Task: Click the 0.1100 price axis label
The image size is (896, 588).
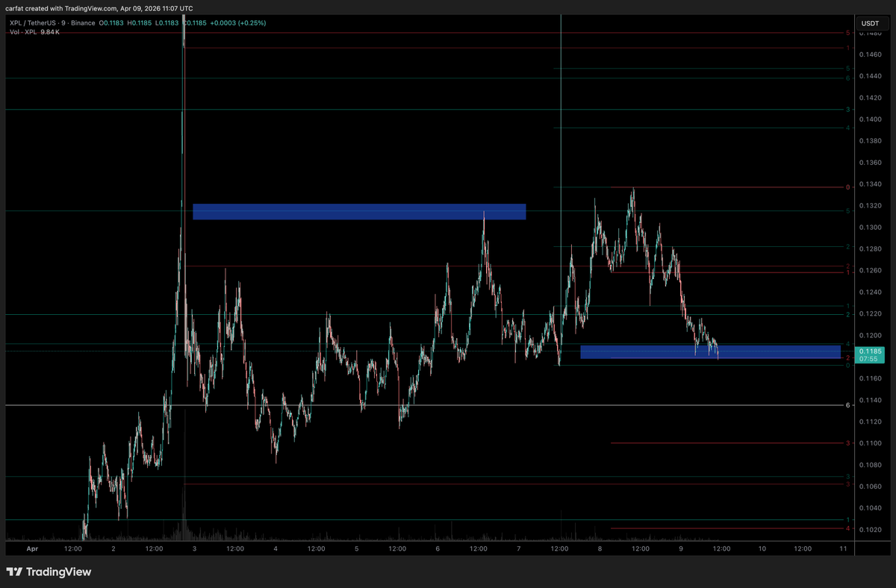Action: [x=869, y=444]
